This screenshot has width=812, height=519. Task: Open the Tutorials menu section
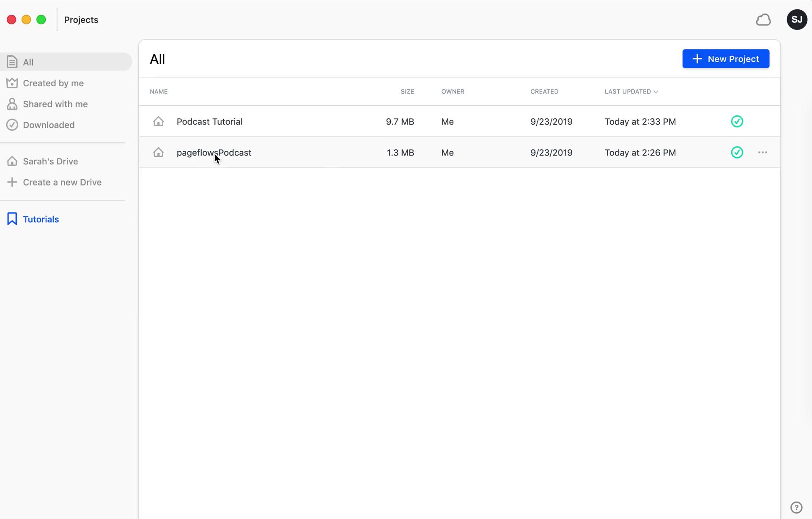tap(41, 219)
